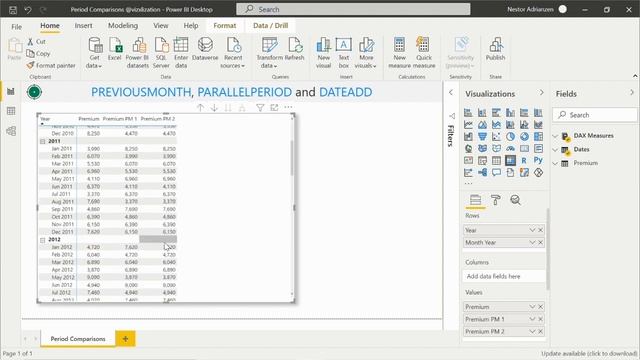Click the Publish button
640x360 pixels.
click(496, 49)
